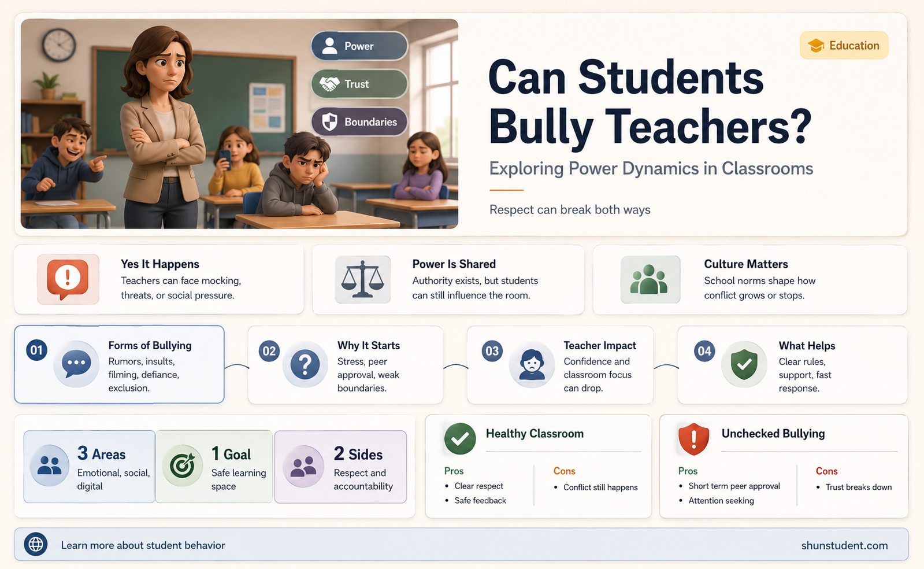Screen dimensions: 924x569
Task: Click the 03 step number badge
Action: click(x=492, y=350)
